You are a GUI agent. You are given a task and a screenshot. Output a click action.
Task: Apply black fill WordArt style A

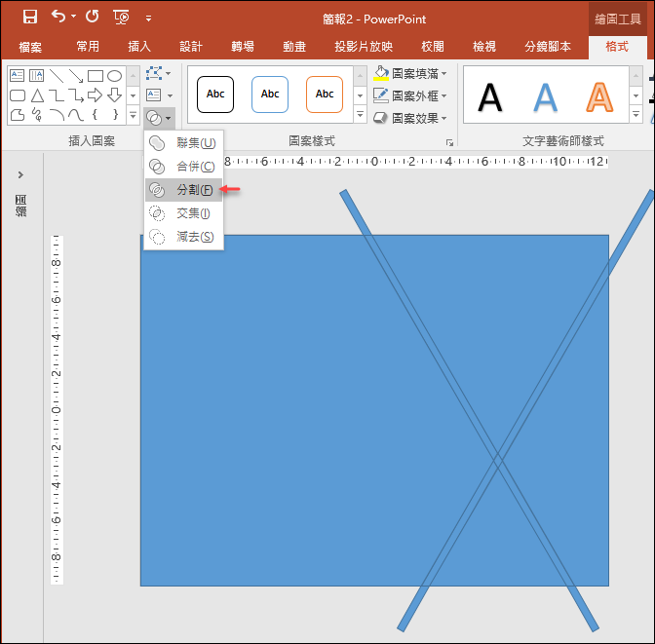(x=489, y=96)
